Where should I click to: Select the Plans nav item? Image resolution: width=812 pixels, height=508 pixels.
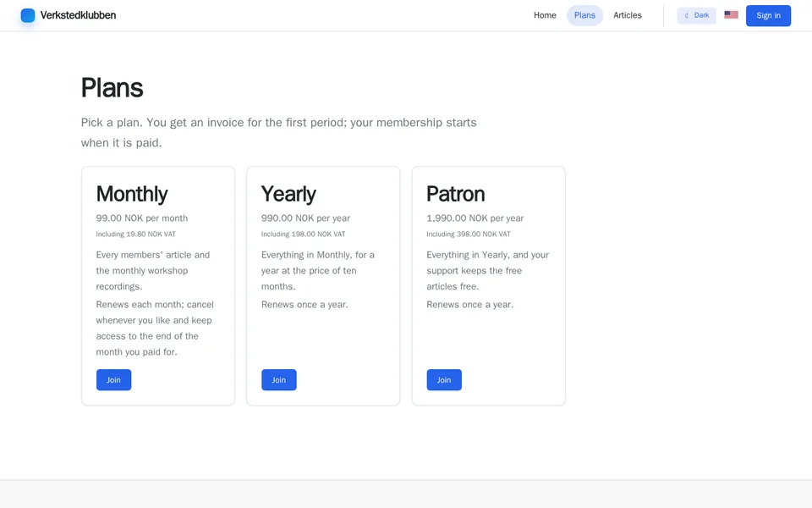pos(584,15)
